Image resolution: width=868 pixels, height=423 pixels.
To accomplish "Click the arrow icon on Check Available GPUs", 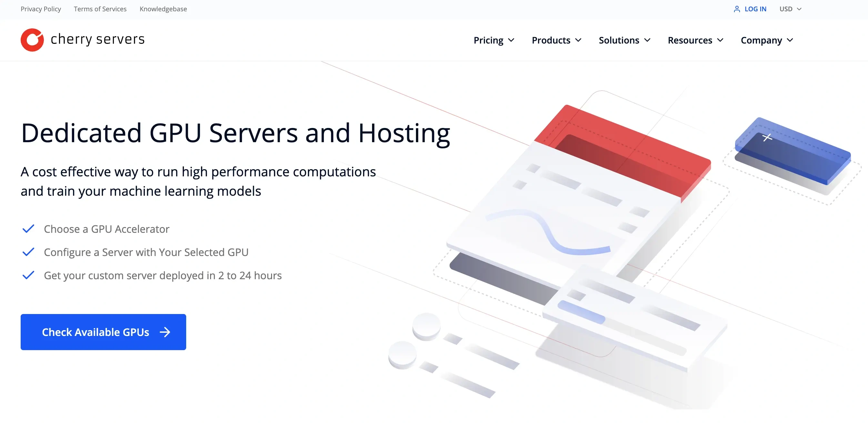I will [165, 332].
